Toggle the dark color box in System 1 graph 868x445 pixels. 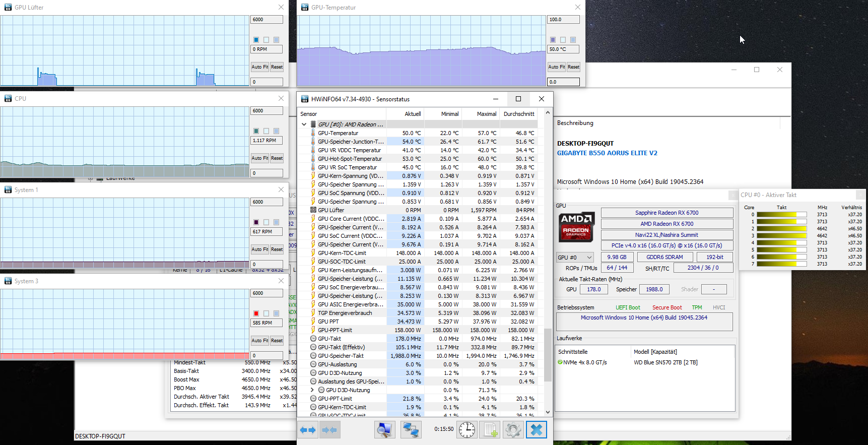click(x=256, y=222)
